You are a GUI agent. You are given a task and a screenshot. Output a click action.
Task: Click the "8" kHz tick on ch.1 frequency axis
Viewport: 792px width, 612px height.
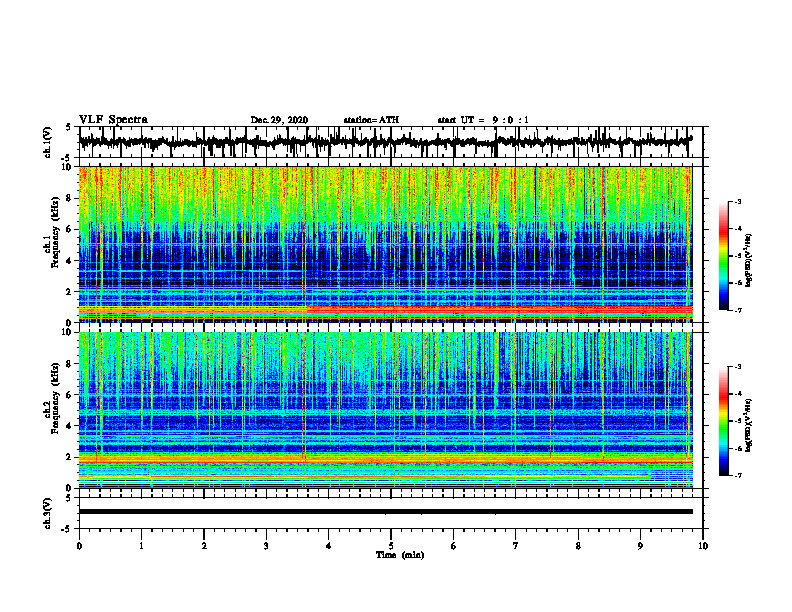(71, 198)
